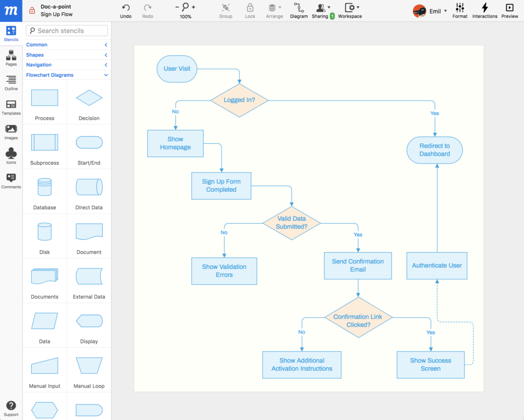This screenshot has height=420, width=524.
Task: Click the zoom in plus button
Action: pos(193,7)
